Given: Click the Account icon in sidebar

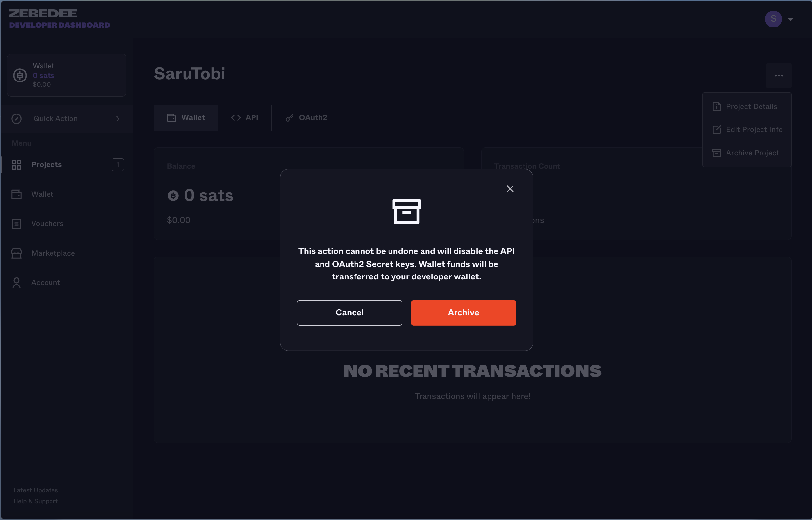Looking at the screenshot, I should click(x=17, y=282).
